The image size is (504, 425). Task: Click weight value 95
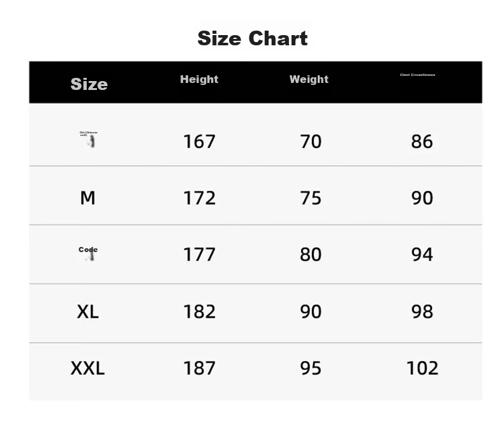pyautogui.click(x=311, y=368)
